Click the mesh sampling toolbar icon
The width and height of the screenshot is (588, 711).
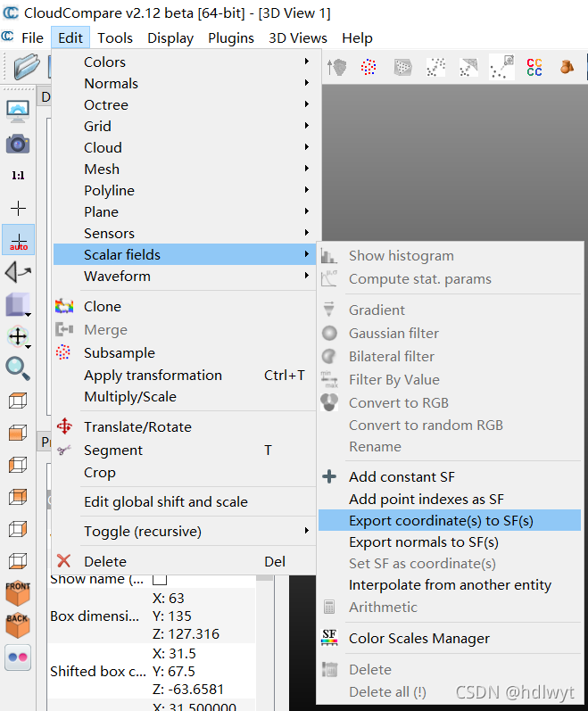click(x=402, y=67)
